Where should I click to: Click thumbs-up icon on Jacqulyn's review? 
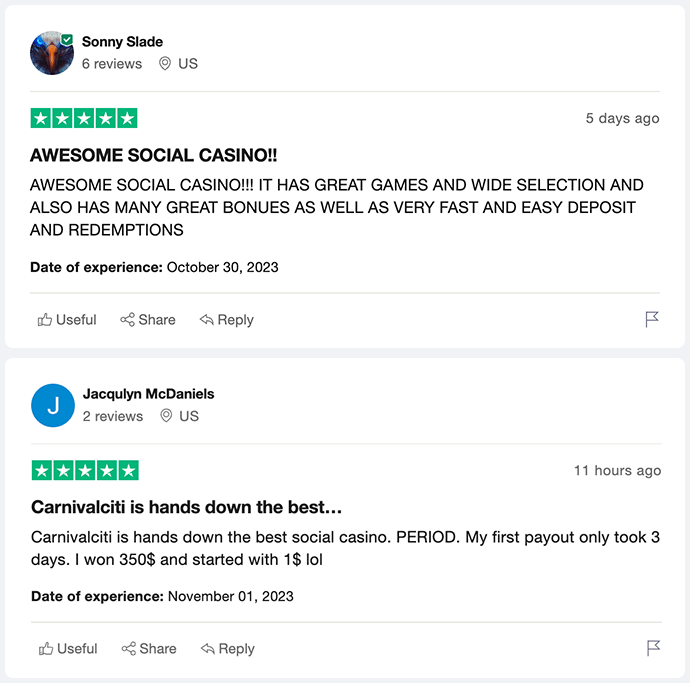tap(46, 649)
